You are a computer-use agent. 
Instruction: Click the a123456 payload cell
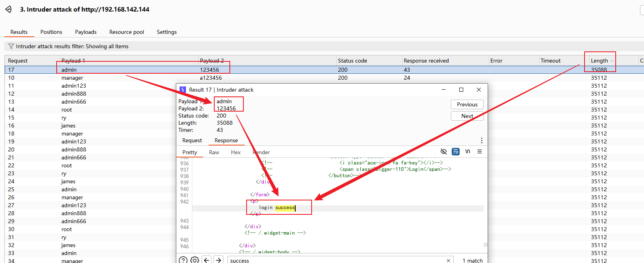click(211, 78)
